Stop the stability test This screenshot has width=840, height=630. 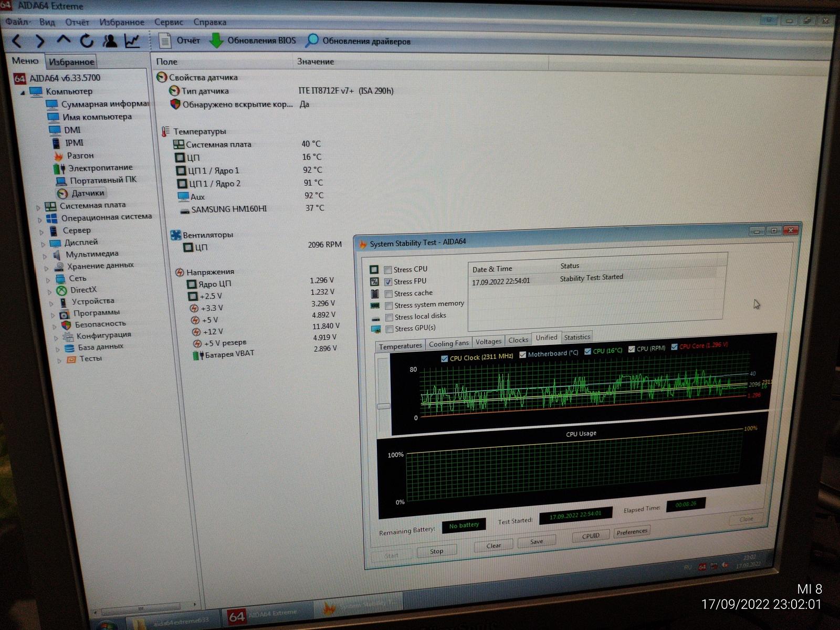(436, 551)
